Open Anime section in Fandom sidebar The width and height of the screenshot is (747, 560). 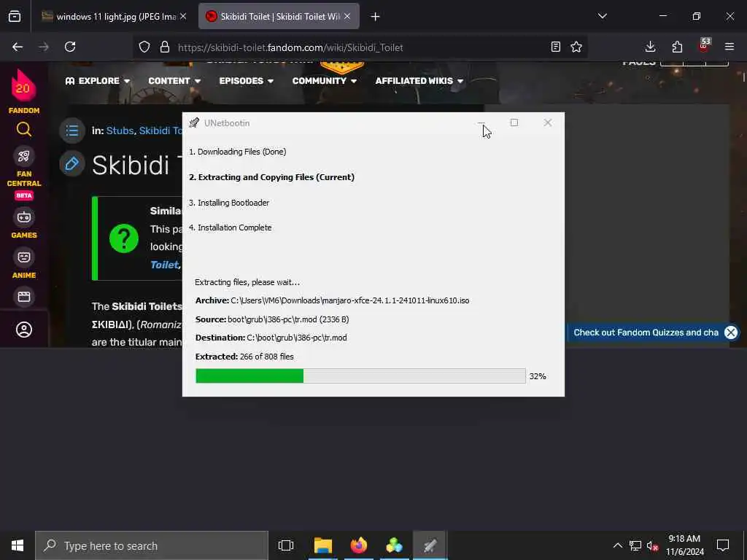[24, 263]
